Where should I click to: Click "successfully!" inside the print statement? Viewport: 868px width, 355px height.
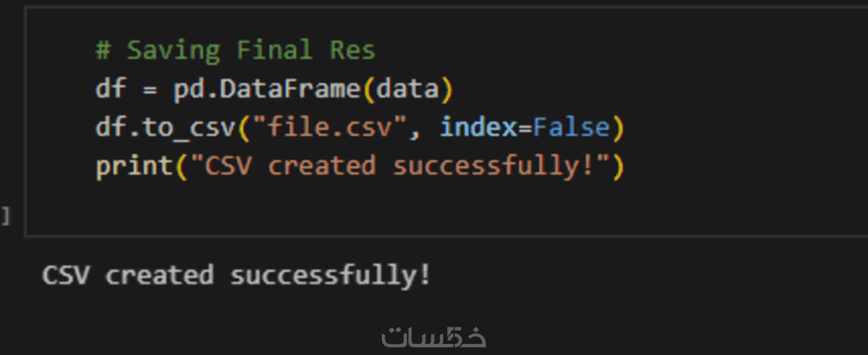tap(492, 166)
